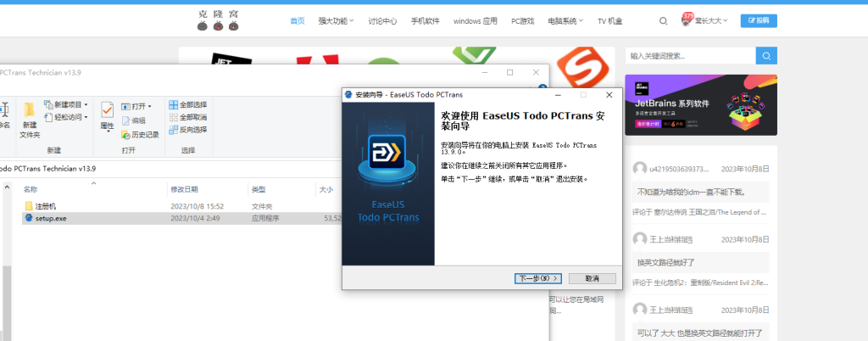Click the 修改日期 value 2023/10/8 15:52 for 注册机
868x341 pixels.
(197, 206)
